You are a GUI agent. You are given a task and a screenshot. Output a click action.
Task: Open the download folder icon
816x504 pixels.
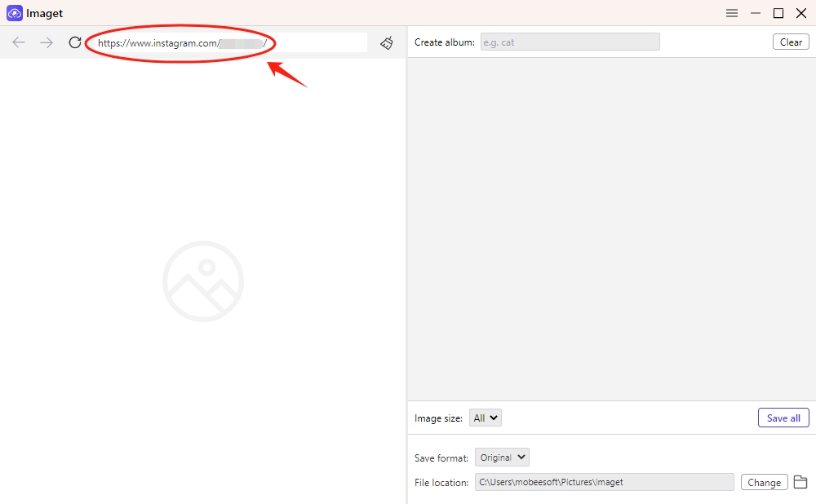pos(800,482)
